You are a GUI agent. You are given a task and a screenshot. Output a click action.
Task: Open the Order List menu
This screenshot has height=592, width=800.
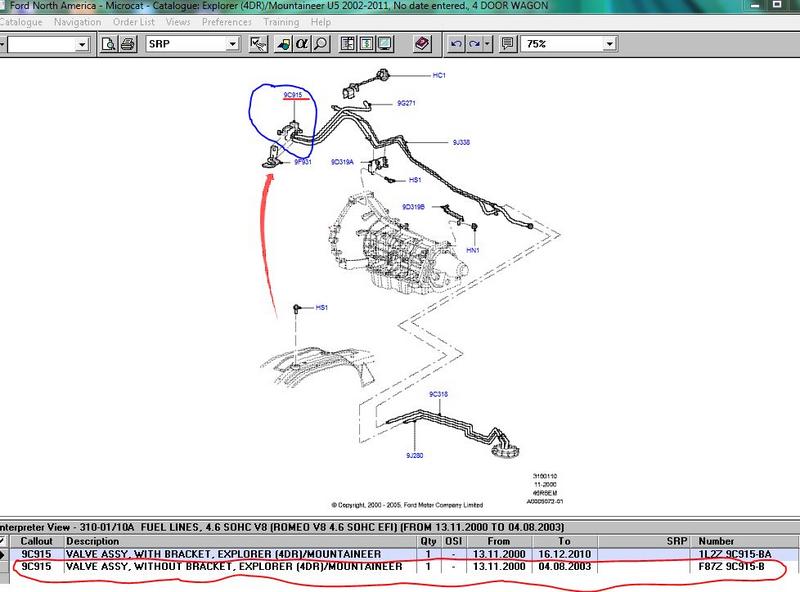[x=134, y=22]
